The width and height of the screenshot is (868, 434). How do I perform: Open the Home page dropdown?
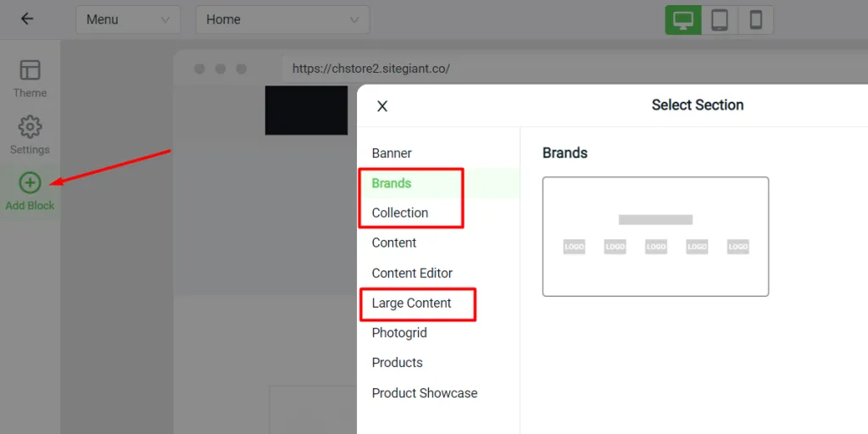point(282,19)
